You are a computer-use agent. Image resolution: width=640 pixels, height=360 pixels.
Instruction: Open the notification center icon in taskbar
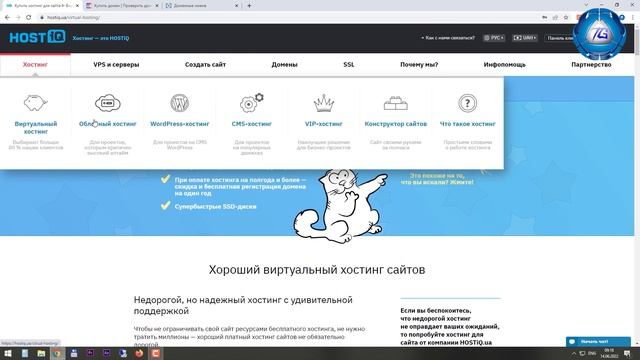627,353
